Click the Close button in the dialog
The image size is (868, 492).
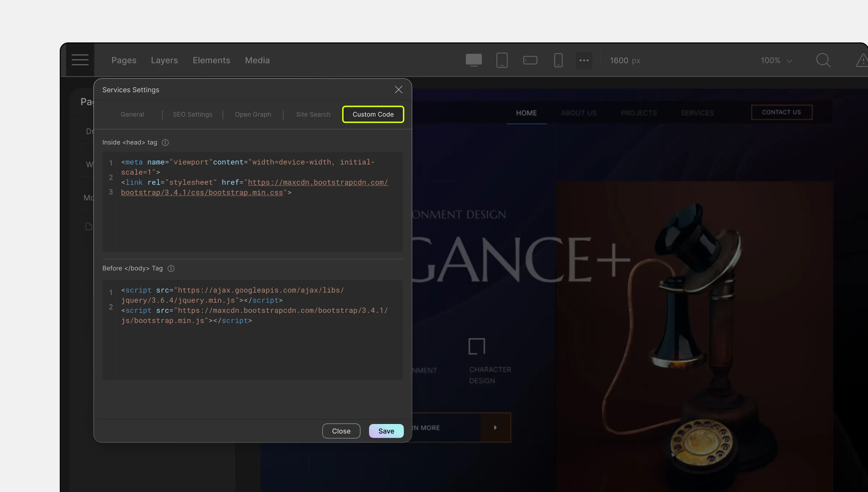tap(341, 430)
